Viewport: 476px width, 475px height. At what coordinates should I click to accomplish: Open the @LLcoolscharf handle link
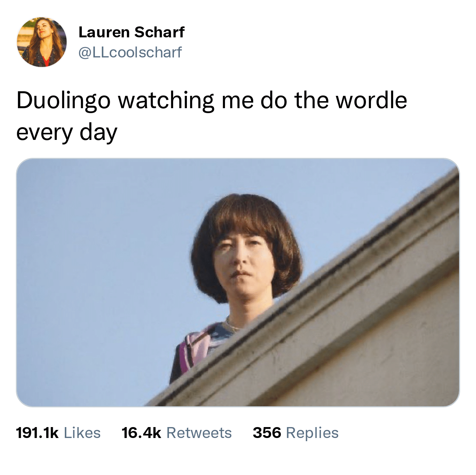(130, 52)
